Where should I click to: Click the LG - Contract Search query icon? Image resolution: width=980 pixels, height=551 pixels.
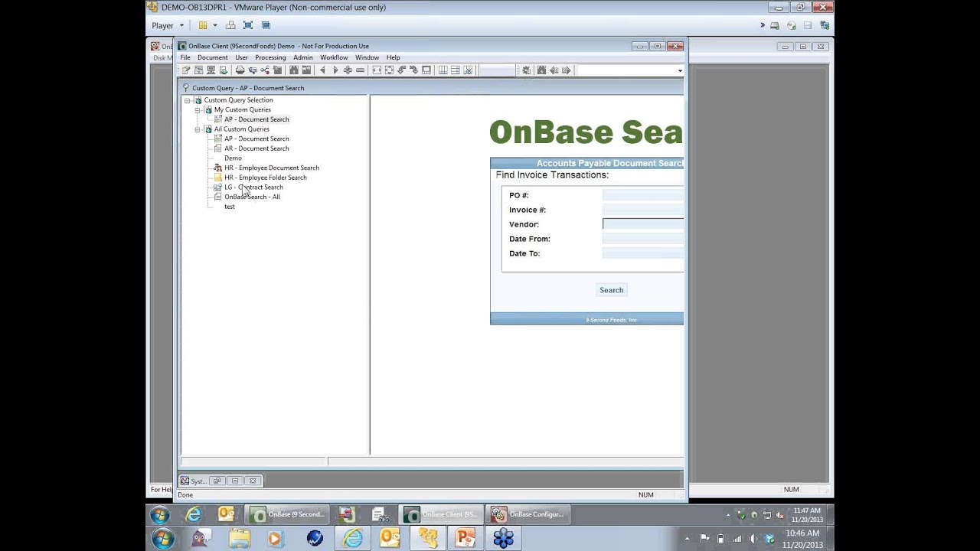click(218, 187)
